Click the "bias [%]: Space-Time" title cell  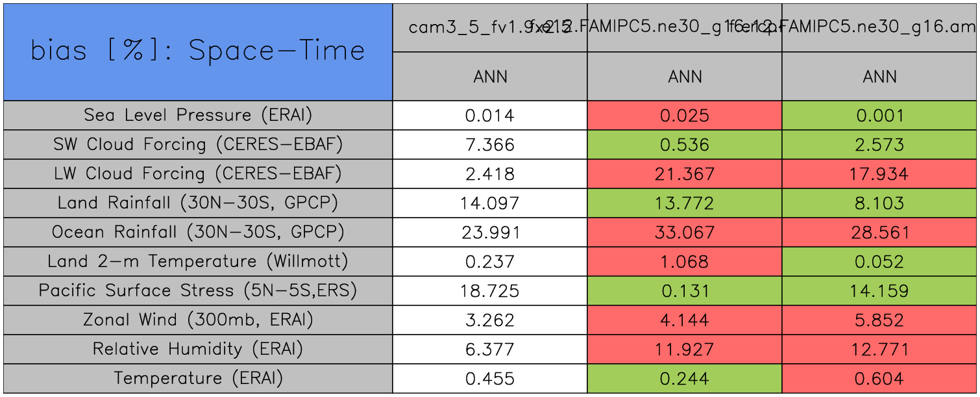198,51
